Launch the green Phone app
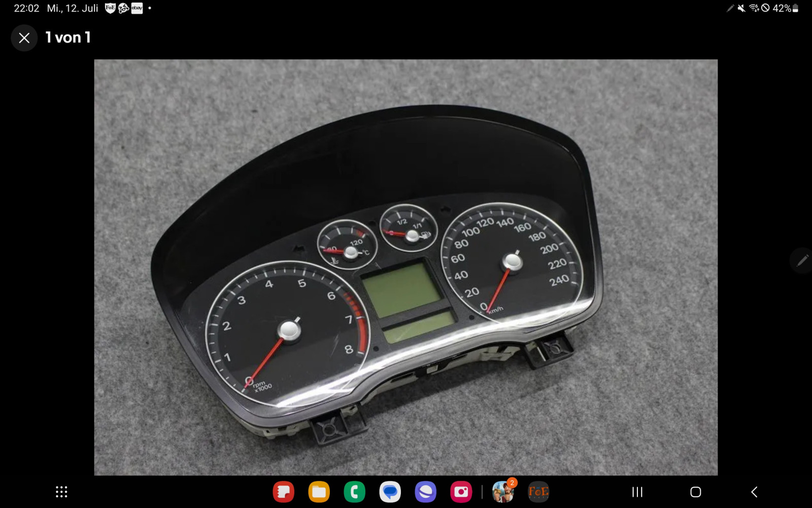Screen dimensions: 812x508 (354, 492)
